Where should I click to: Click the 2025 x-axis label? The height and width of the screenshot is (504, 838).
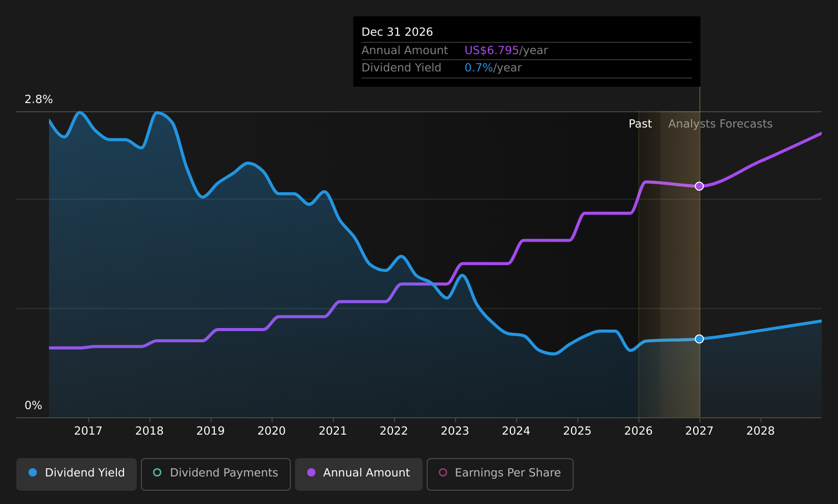point(577,431)
